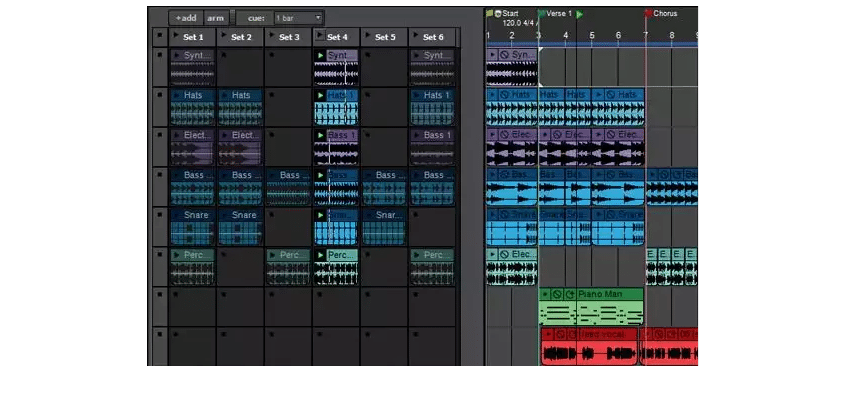
Task: Click the green play arrow on Set 4 Hats 1 clip
Action: (320, 95)
